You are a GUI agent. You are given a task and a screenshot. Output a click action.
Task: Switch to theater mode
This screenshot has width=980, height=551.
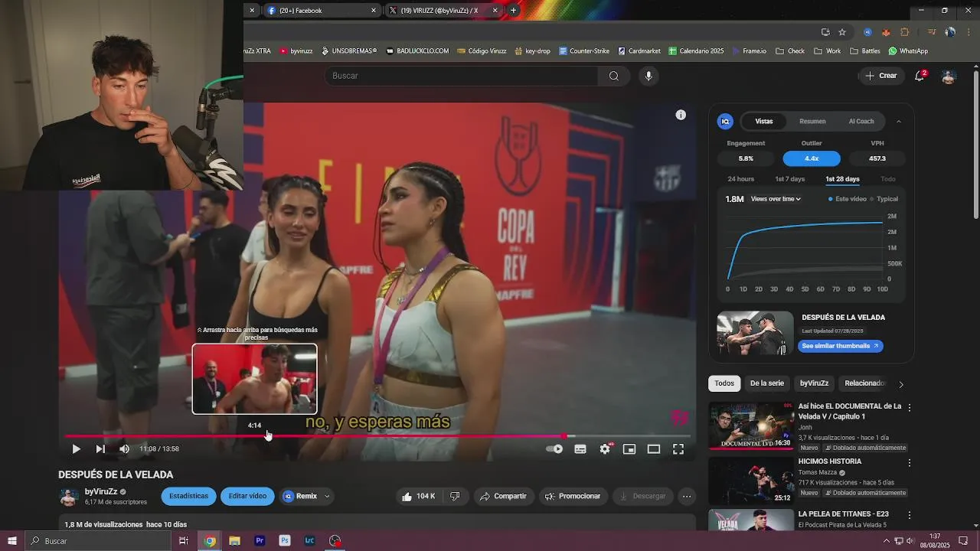click(x=654, y=449)
